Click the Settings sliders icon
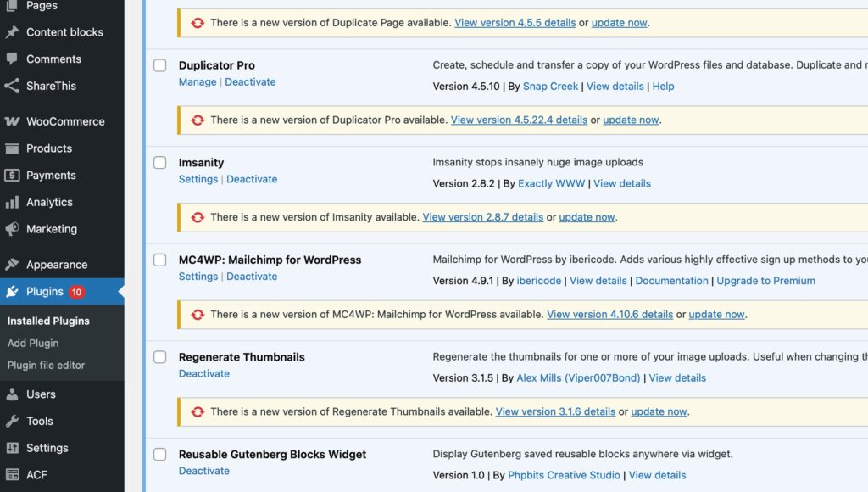 click(x=12, y=448)
